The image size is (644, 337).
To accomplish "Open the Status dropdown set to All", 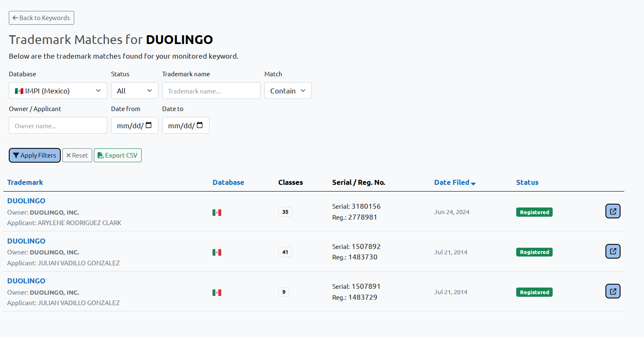I will pyautogui.click(x=134, y=91).
